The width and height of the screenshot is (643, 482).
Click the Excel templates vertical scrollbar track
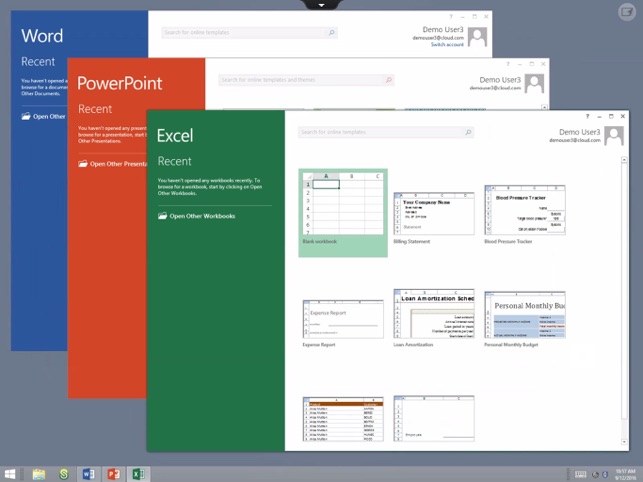point(624,300)
